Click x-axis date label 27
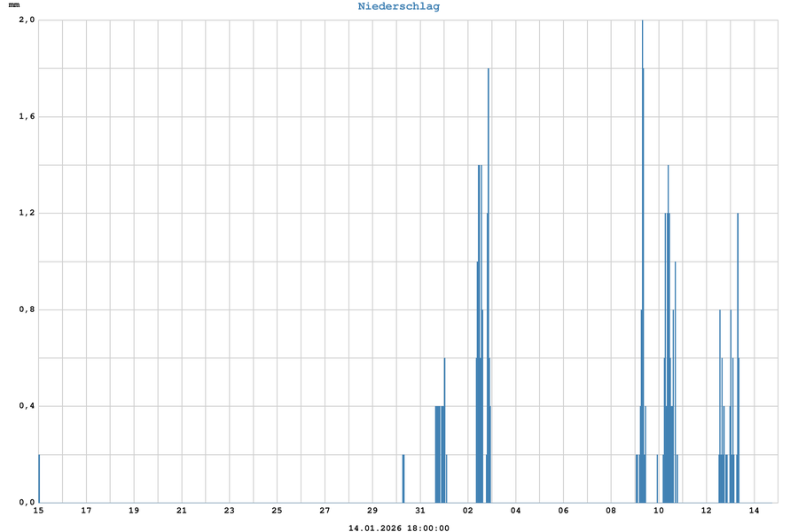This screenshot has width=798, height=532. [x=325, y=510]
